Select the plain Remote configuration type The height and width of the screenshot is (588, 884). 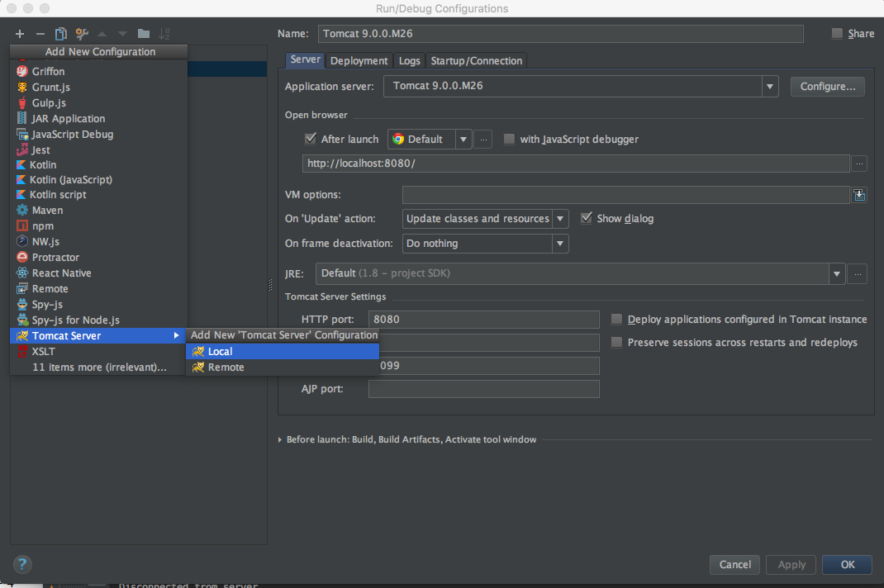tap(99, 289)
